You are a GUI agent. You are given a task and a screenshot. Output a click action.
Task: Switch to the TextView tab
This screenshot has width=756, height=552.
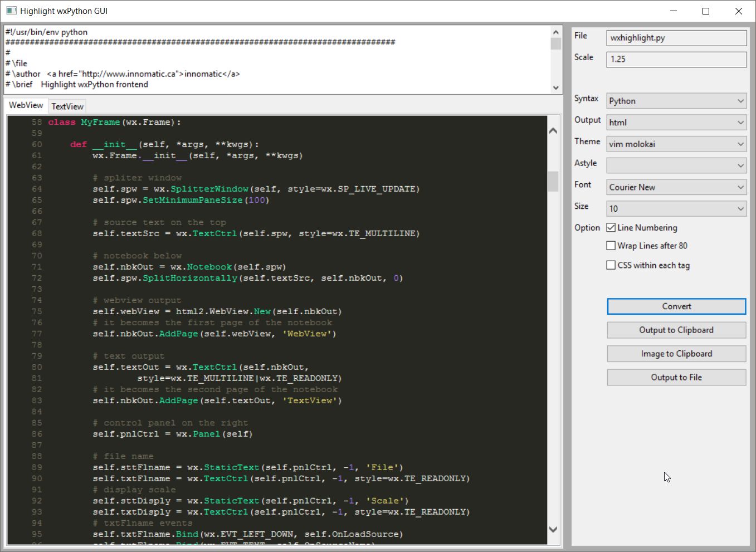tap(67, 106)
